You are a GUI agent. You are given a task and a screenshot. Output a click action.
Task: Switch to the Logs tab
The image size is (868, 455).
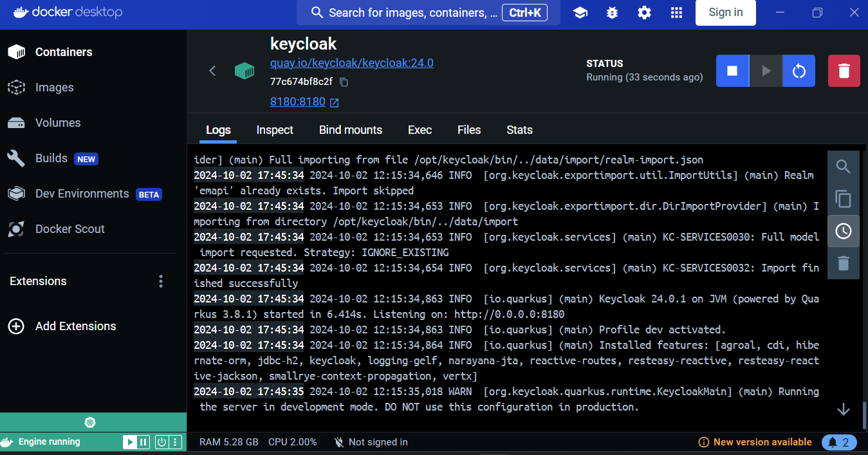click(218, 130)
